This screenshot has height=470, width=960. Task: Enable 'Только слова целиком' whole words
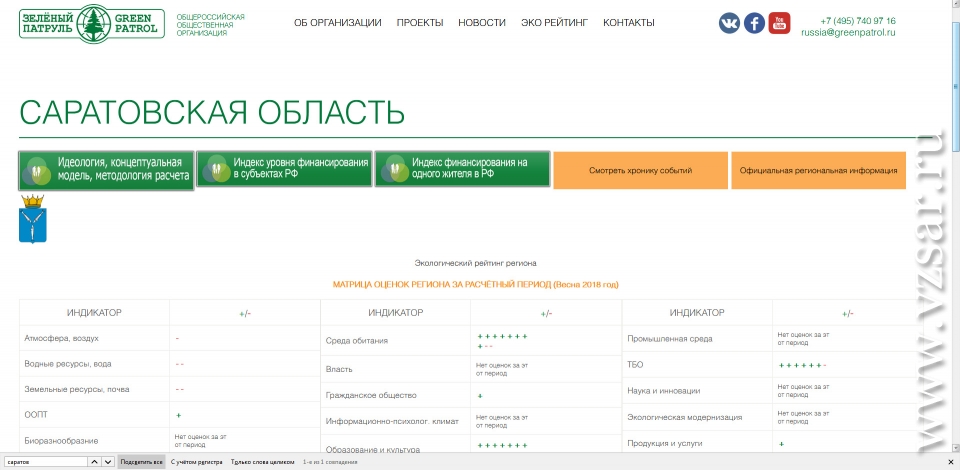(262, 462)
